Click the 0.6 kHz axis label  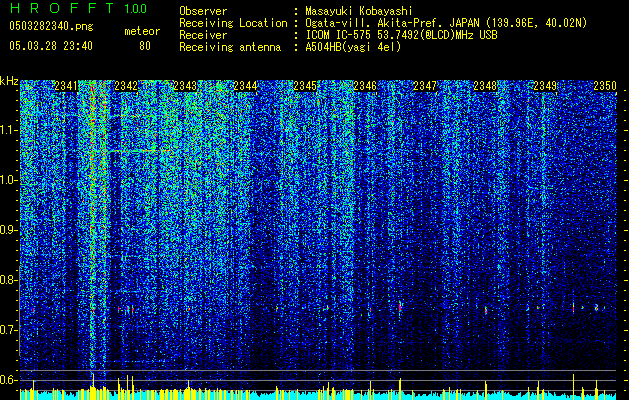pyautogui.click(x=9, y=380)
